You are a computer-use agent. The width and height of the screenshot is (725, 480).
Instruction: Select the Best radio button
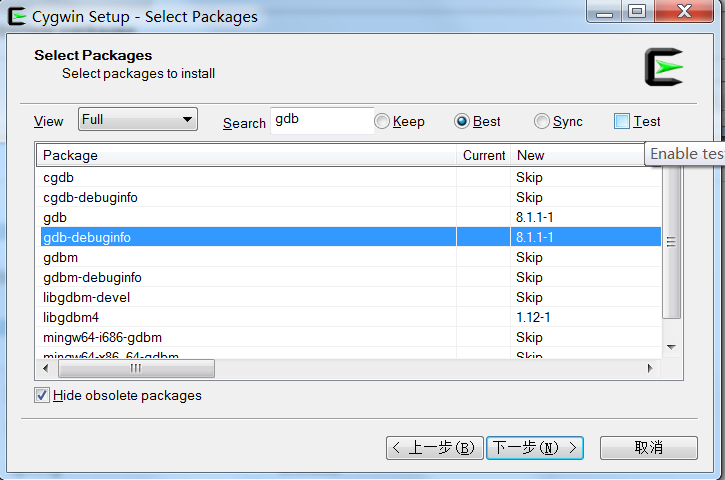461,121
